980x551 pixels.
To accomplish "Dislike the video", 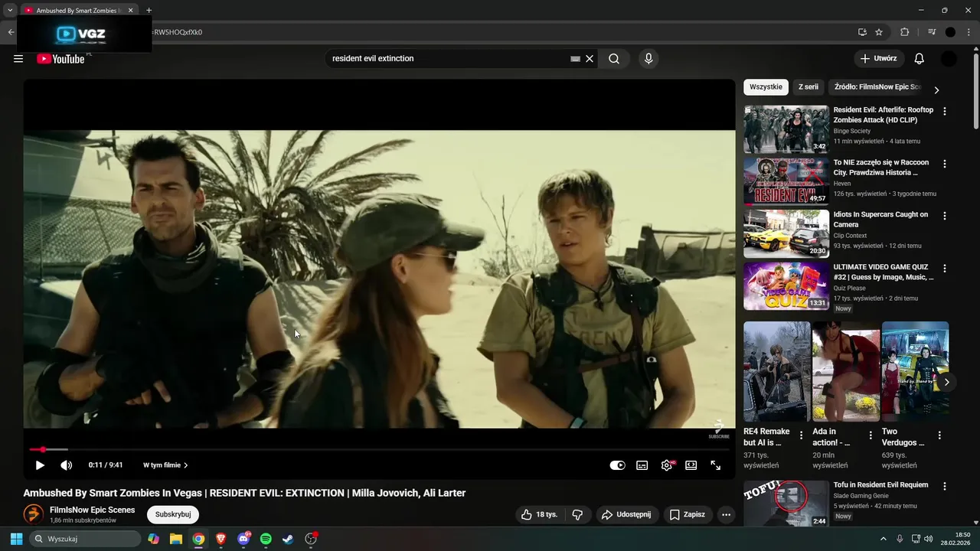I will click(x=578, y=514).
